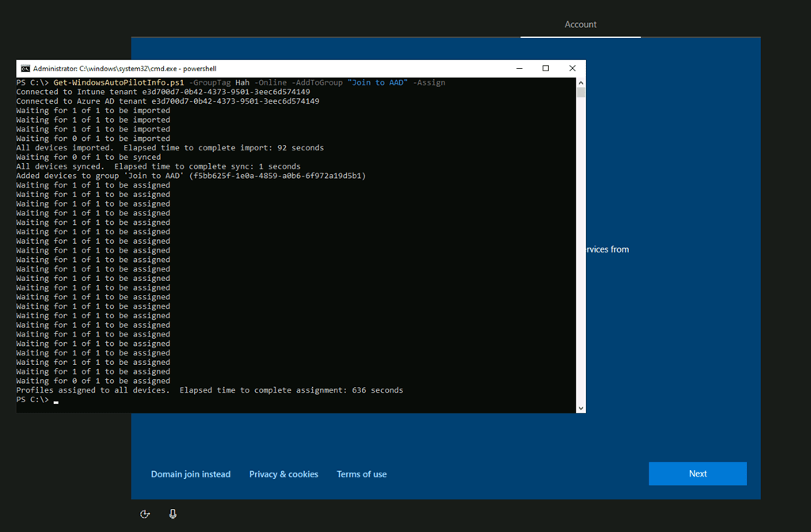This screenshot has height=532, width=811.
Task: Open the Terms of use link
Action: point(361,473)
